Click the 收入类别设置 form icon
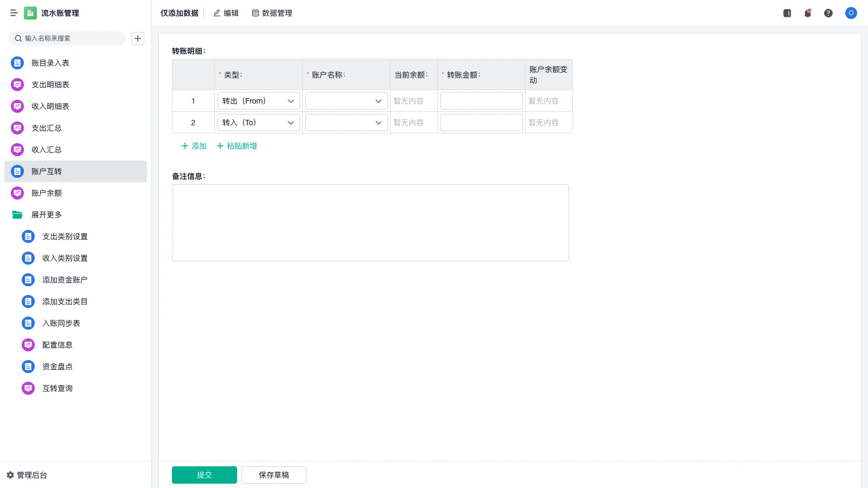This screenshot has height=488, width=868. (x=28, y=258)
